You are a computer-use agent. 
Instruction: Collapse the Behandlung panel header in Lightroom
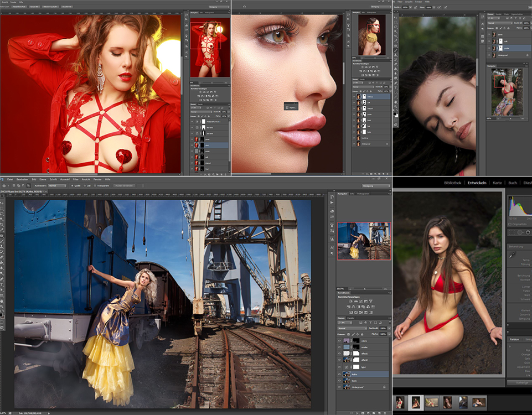pos(519,246)
